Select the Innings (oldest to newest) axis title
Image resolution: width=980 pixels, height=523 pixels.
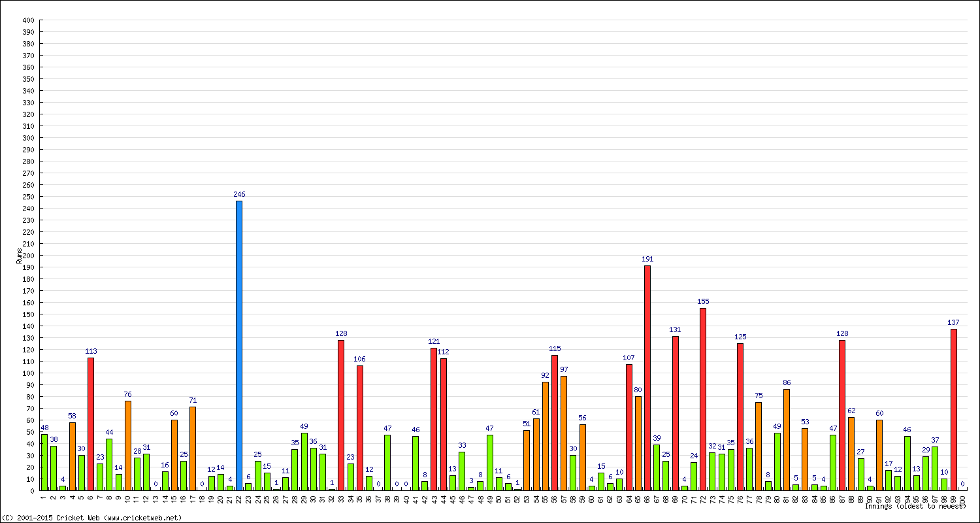[915, 507]
